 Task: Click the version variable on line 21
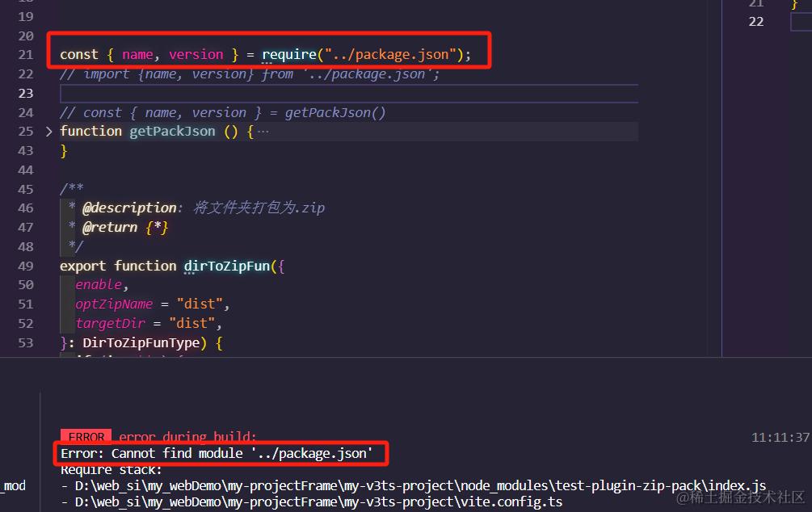196,54
